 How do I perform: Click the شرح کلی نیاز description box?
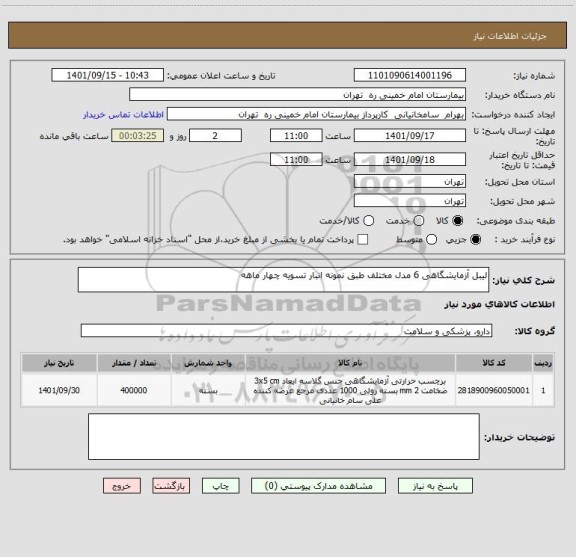click(x=284, y=280)
